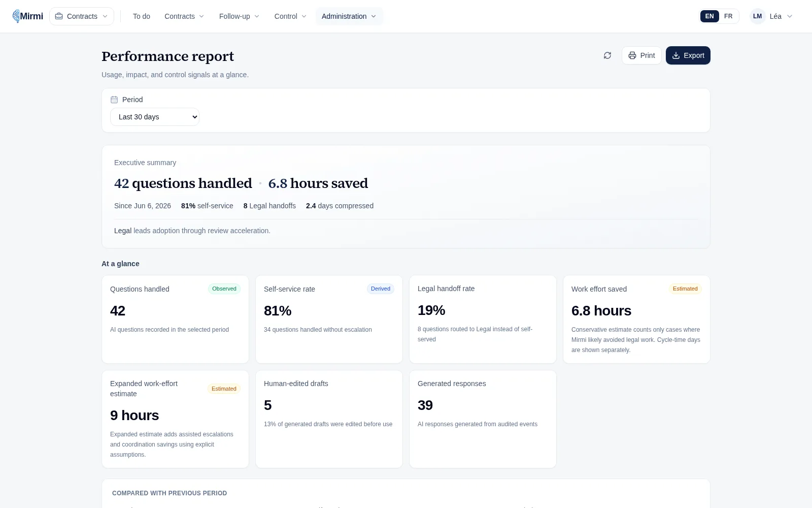Click the 13% of generated drafts edited text
Viewport: 812px width, 508px height.
[x=328, y=424]
